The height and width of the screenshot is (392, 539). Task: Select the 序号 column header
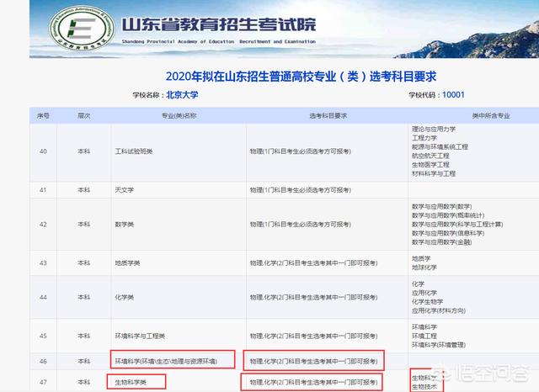click(x=44, y=115)
